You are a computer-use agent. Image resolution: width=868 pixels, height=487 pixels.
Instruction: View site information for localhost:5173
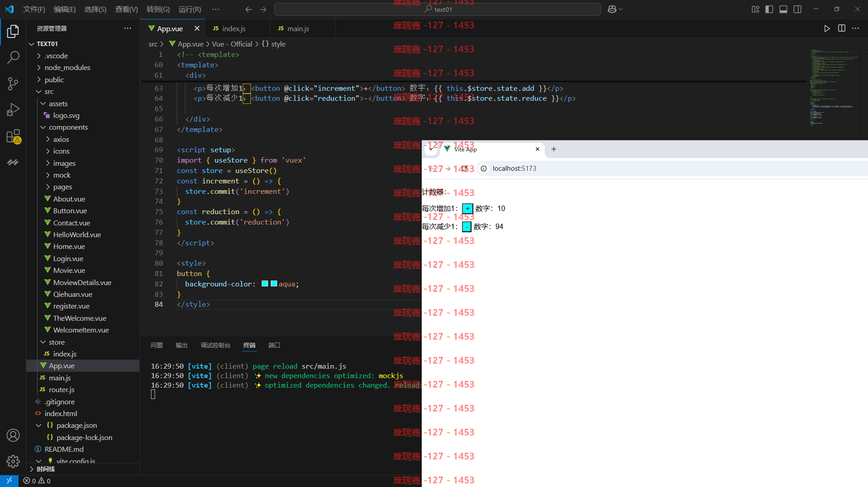(x=484, y=169)
